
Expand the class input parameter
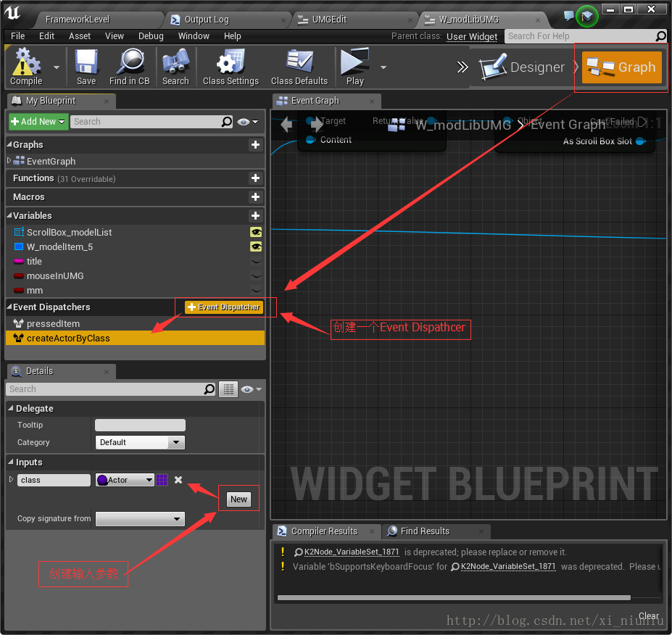pyautogui.click(x=11, y=479)
